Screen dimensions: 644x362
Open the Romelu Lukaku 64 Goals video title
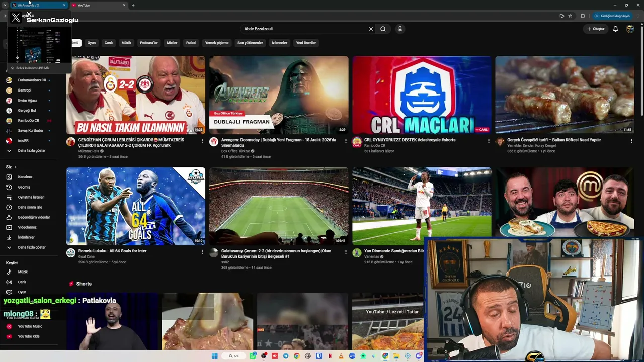click(113, 251)
